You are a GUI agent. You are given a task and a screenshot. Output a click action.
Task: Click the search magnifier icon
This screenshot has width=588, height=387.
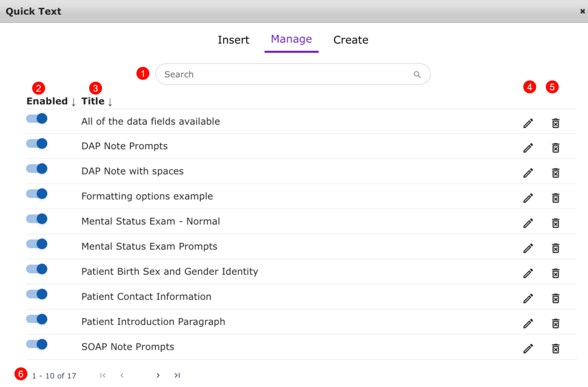point(417,75)
